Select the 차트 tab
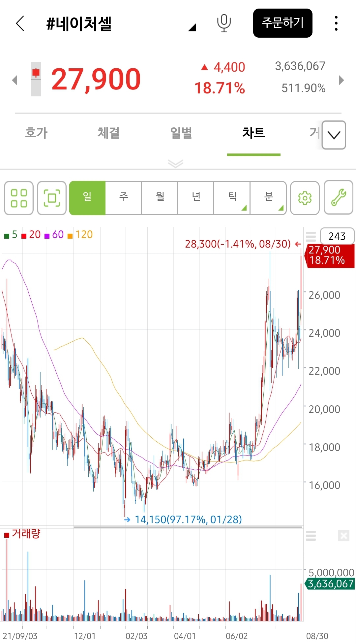The image size is (356, 644). 253,133
